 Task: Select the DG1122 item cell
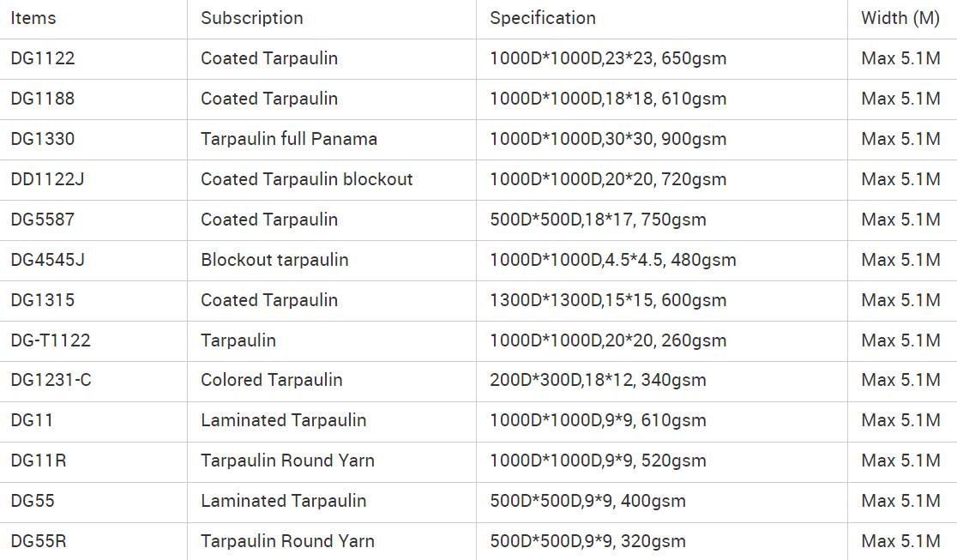coord(43,58)
